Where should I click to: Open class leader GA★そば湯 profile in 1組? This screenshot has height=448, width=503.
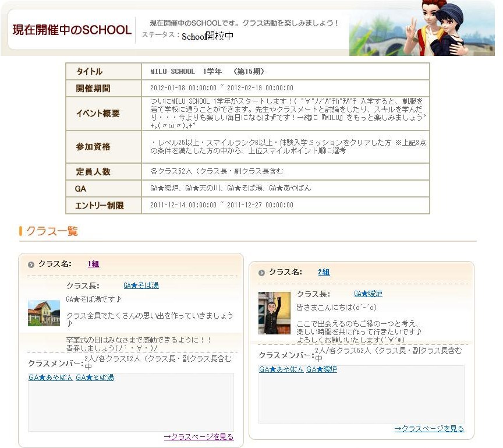click(x=141, y=285)
